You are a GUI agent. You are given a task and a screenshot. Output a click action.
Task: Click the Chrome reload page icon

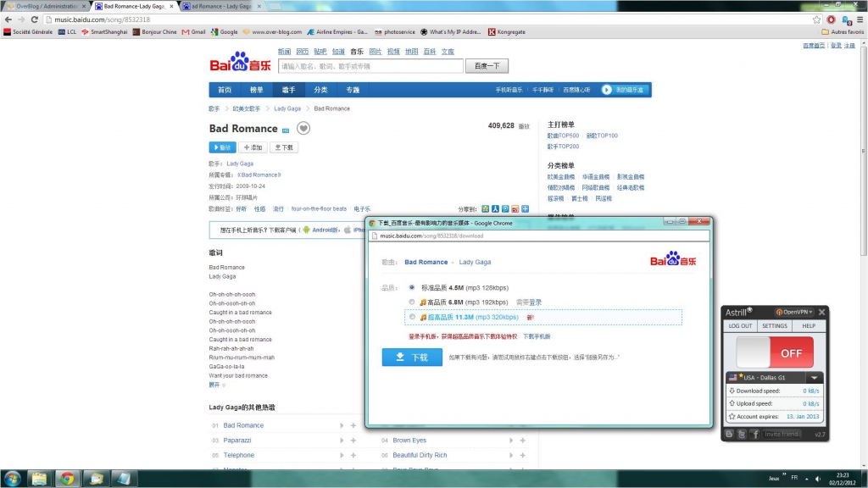34,19
